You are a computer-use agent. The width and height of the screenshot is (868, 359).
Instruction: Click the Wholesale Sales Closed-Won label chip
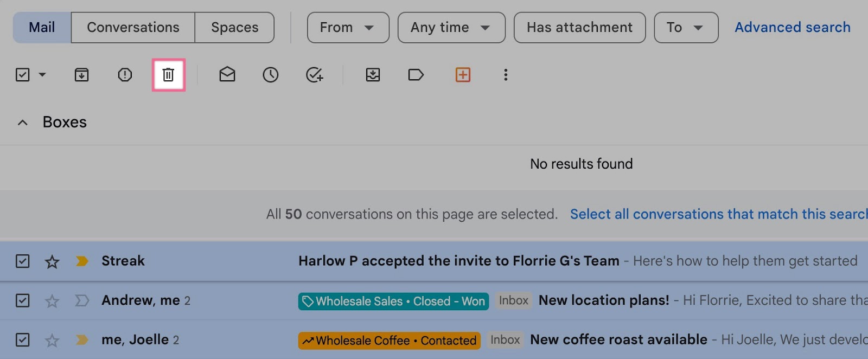(393, 300)
